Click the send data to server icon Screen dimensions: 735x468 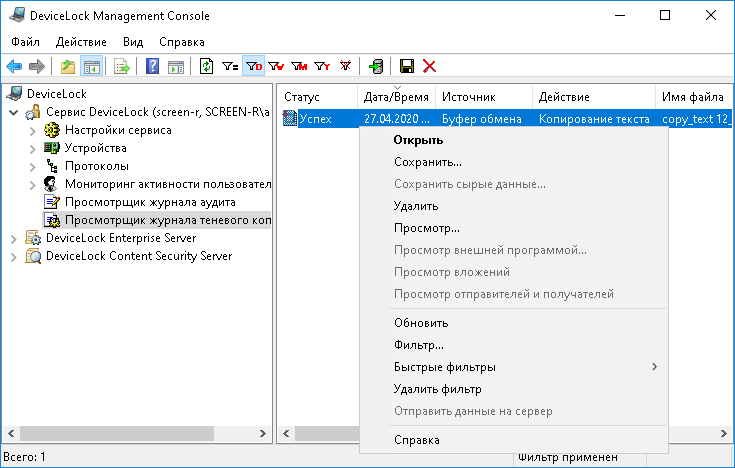[375, 66]
